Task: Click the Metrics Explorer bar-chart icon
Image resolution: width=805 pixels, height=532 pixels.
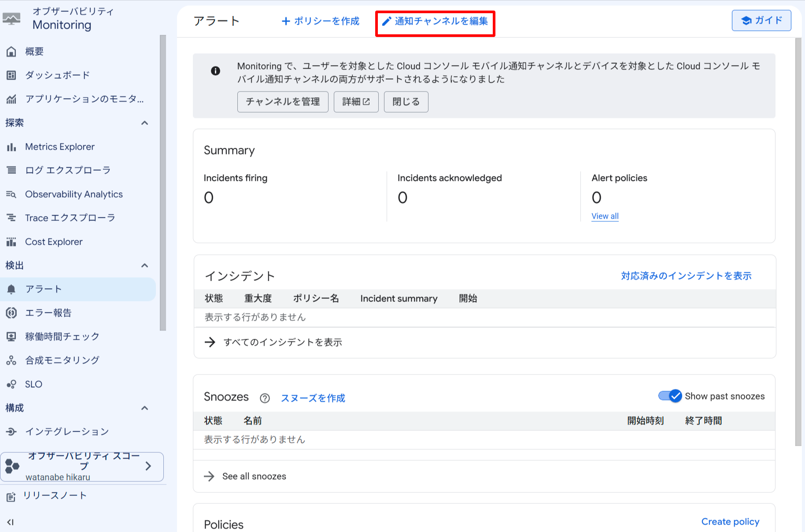Action: [x=11, y=147]
